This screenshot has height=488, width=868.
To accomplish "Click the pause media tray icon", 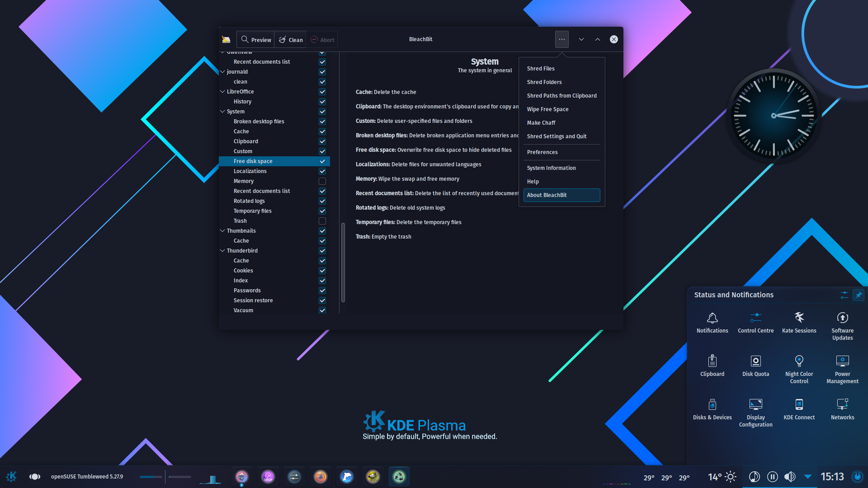I will (x=772, y=477).
